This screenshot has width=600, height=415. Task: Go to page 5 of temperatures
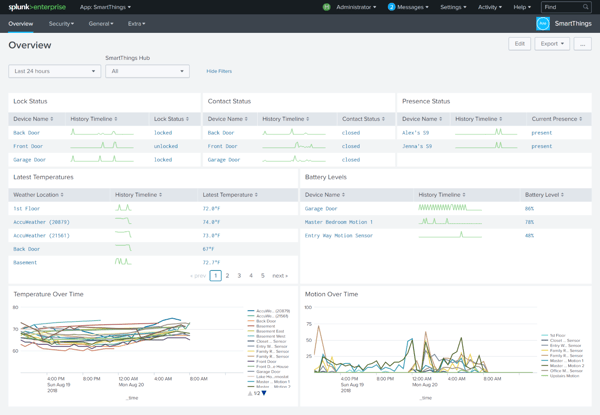262,275
